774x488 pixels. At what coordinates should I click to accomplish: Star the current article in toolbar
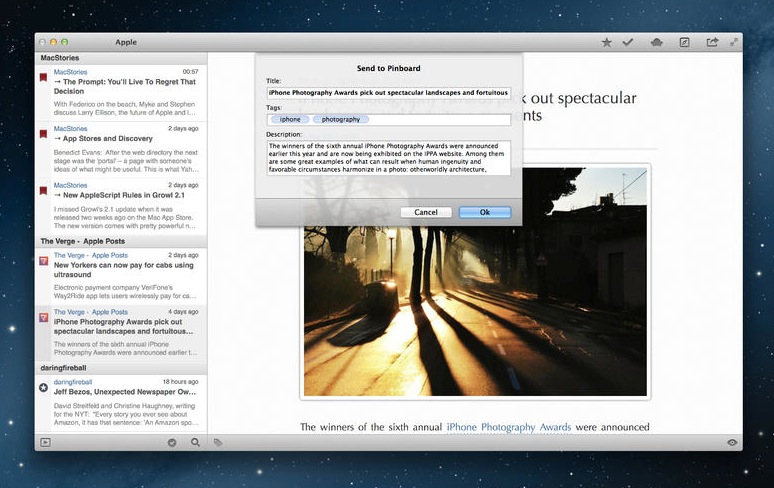[607, 43]
